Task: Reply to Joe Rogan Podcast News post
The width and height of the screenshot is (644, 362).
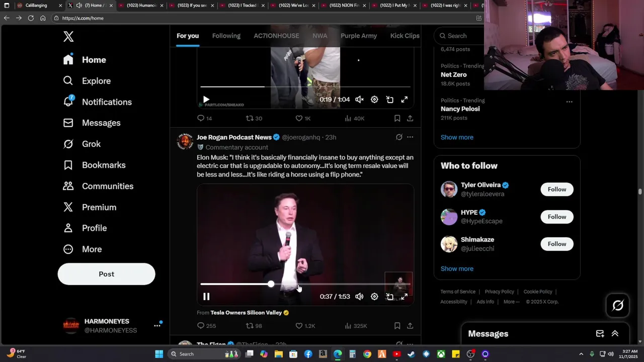Action: (x=206, y=326)
